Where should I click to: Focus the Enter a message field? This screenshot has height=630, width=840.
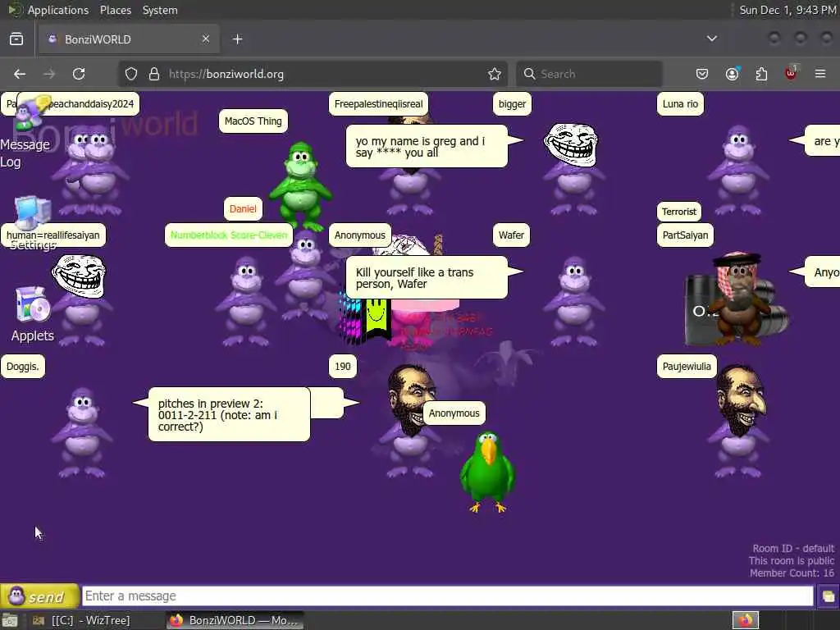pyautogui.click(x=447, y=596)
